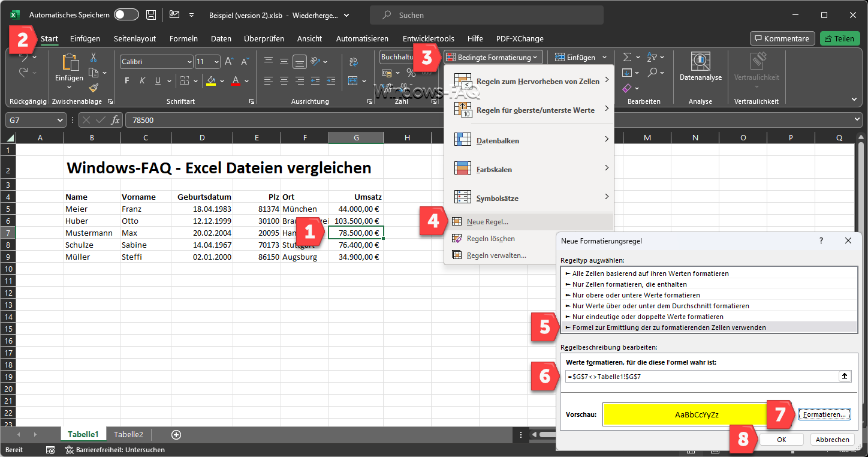Apply bold with the F button

click(126, 81)
